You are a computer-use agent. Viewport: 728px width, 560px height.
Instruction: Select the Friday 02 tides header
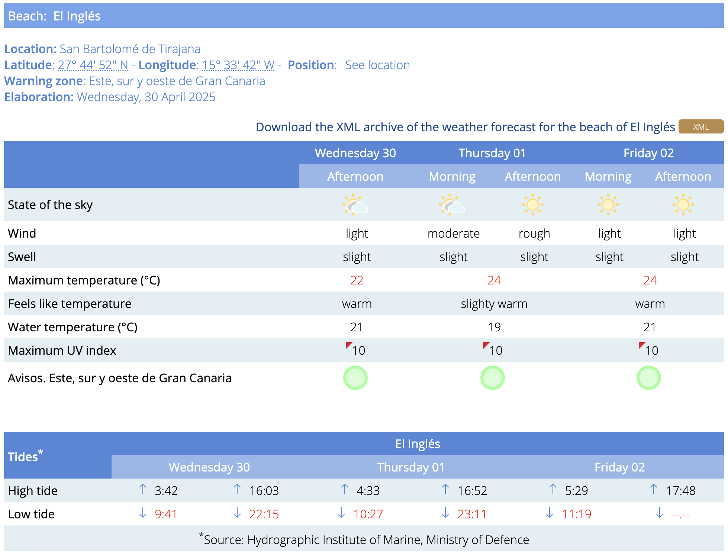click(x=619, y=467)
